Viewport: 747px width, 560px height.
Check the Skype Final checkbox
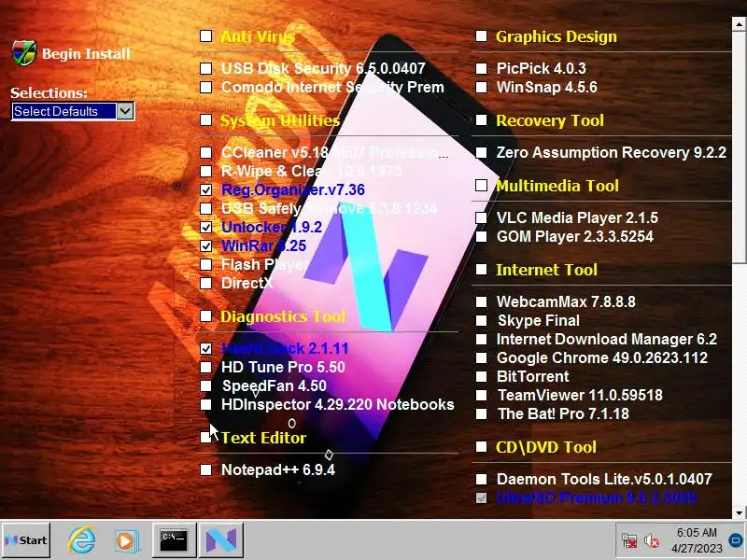tap(482, 320)
